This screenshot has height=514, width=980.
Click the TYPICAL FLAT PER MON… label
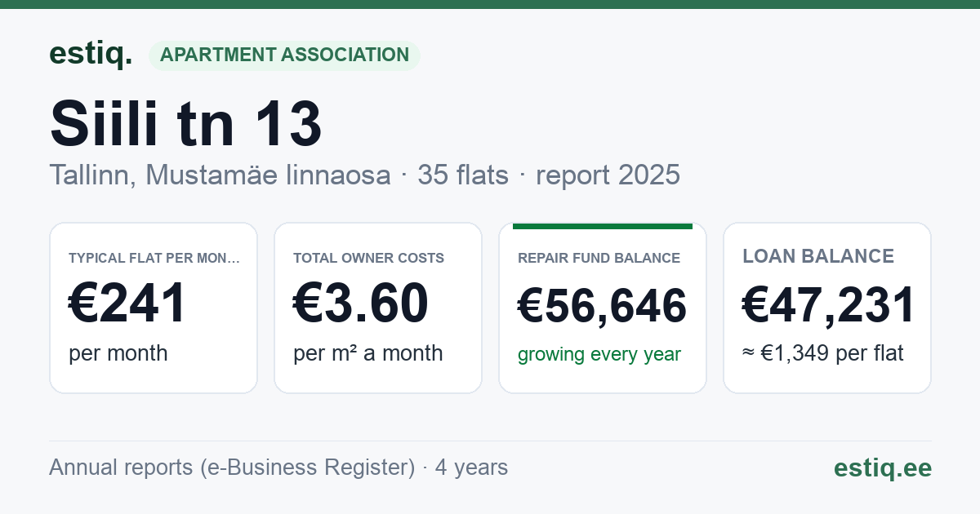tap(154, 258)
